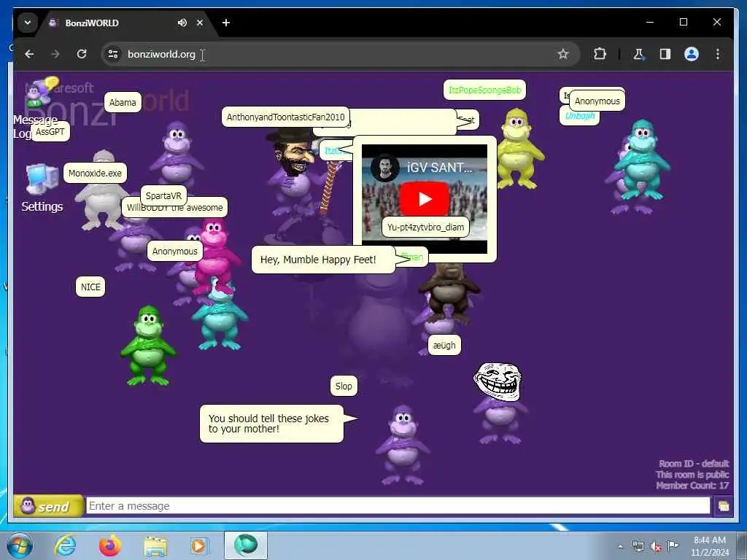Click the yellow Bonzi character
The height and width of the screenshot is (560, 747).
coord(519,149)
